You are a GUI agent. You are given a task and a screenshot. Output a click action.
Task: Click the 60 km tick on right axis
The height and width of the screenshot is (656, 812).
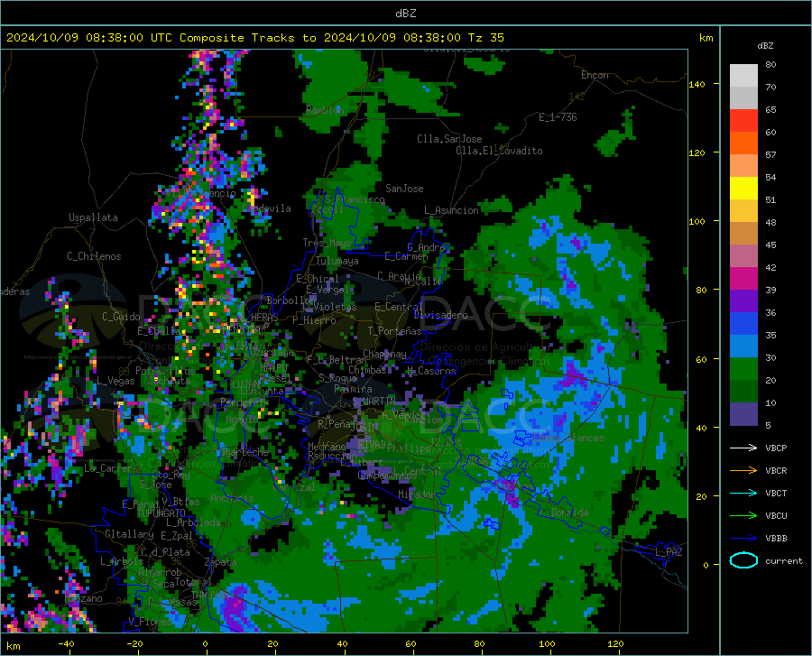pyautogui.click(x=701, y=359)
